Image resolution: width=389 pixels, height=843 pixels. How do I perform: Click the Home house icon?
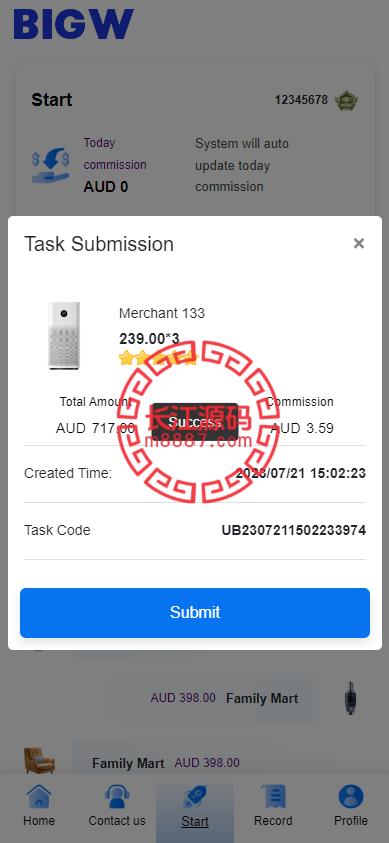tap(39, 796)
